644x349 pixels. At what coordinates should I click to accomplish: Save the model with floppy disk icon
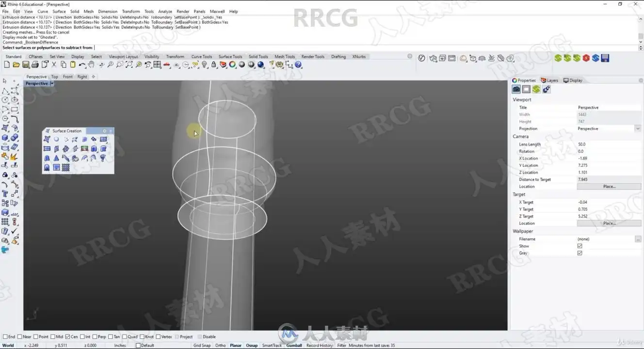tap(26, 64)
